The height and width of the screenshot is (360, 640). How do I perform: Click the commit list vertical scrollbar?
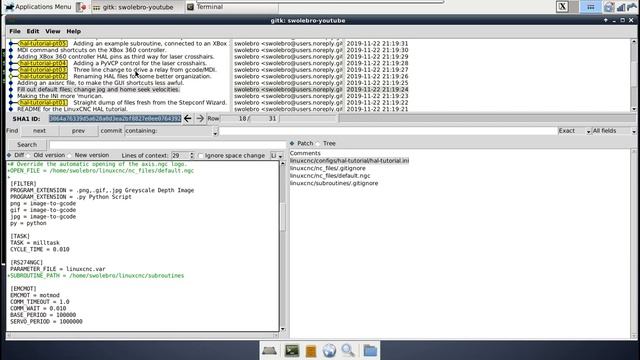(x=633, y=75)
